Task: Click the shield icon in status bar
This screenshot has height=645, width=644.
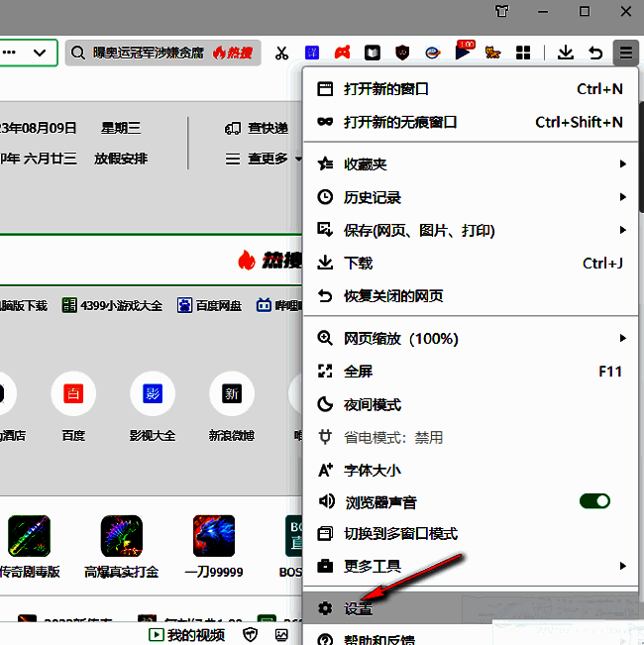Action: tap(250, 635)
